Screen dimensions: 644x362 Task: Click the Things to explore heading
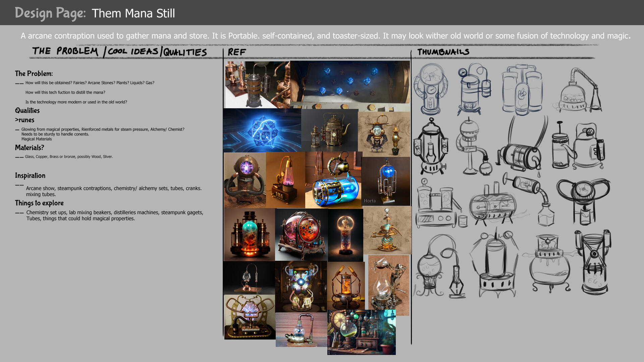[39, 203]
